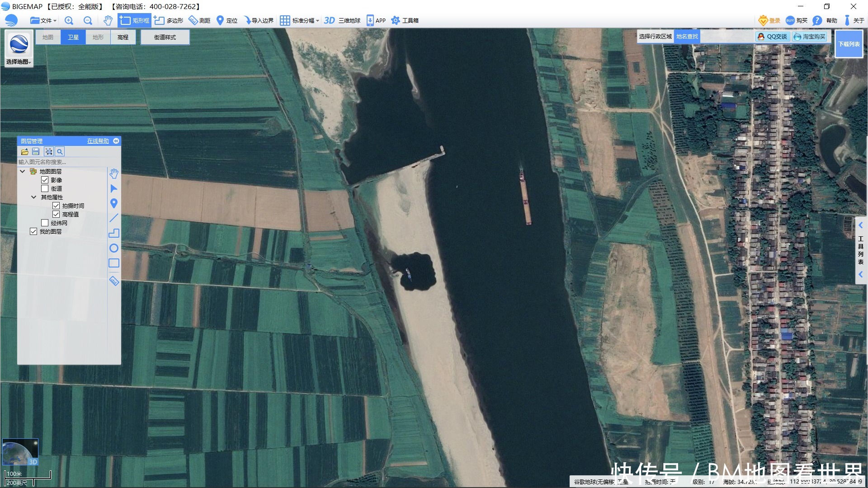Click the zoom out magnifier icon

tap(88, 20)
